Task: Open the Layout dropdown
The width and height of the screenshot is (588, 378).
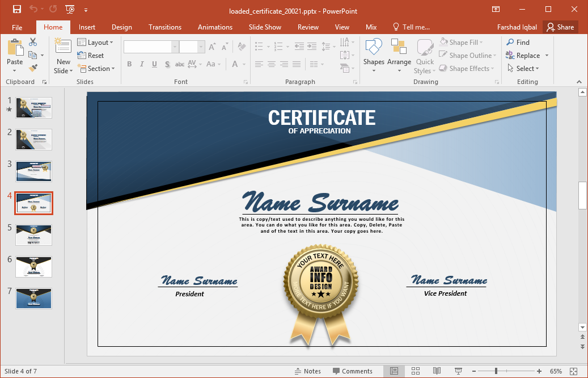Action: [96, 42]
